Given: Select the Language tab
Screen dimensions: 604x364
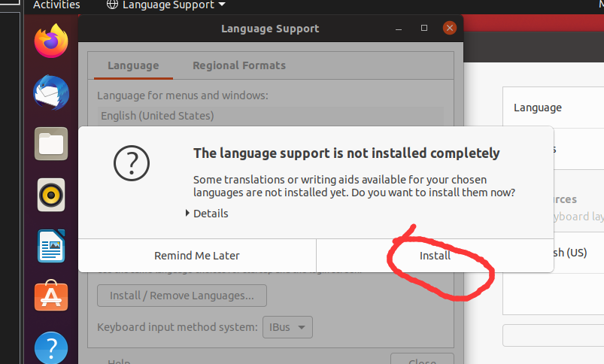Looking at the screenshot, I should pyautogui.click(x=133, y=65).
